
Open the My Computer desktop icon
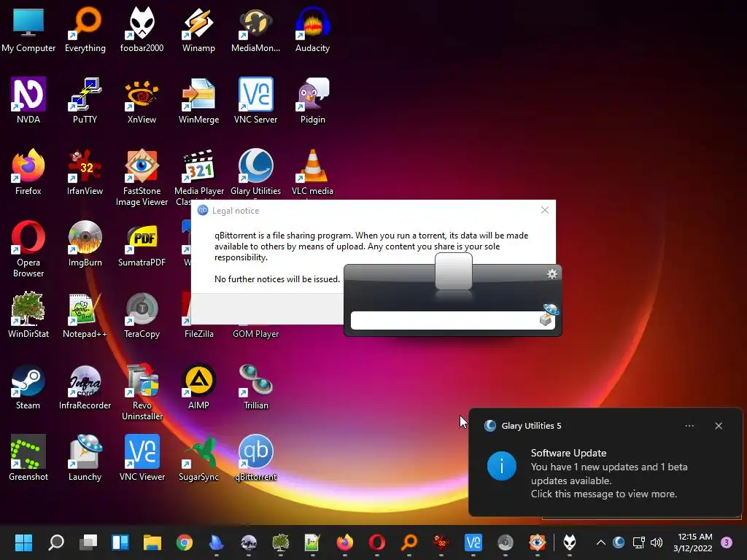pyautogui.click(x=28, y=28)
